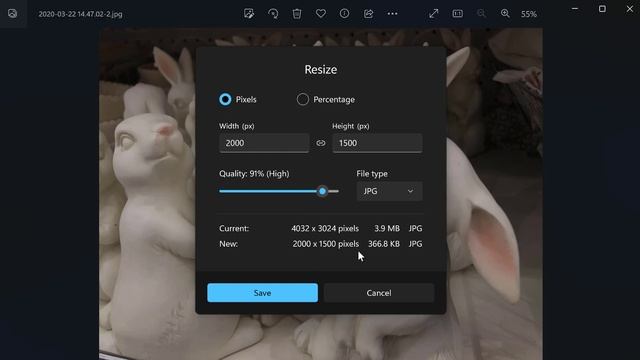Screen dimensions: 640x360
Task: Click the 55% zoom level text
Action: click(529, 14)
